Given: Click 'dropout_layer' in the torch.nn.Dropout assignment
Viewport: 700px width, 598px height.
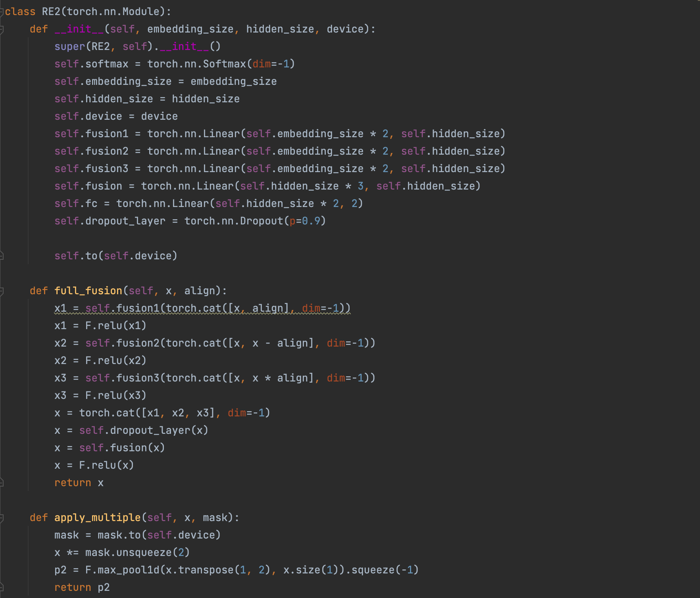Looking at the screenshot, I should point(125,221).
